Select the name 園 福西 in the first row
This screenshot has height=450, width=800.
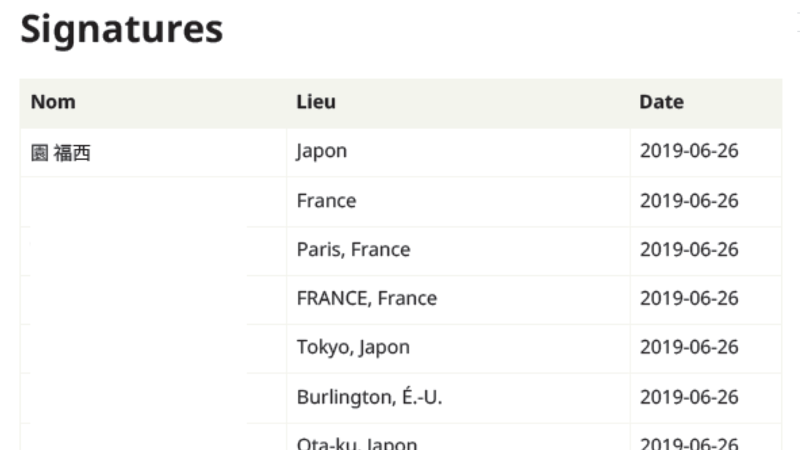pyautogui.click(x=61, y=153)
